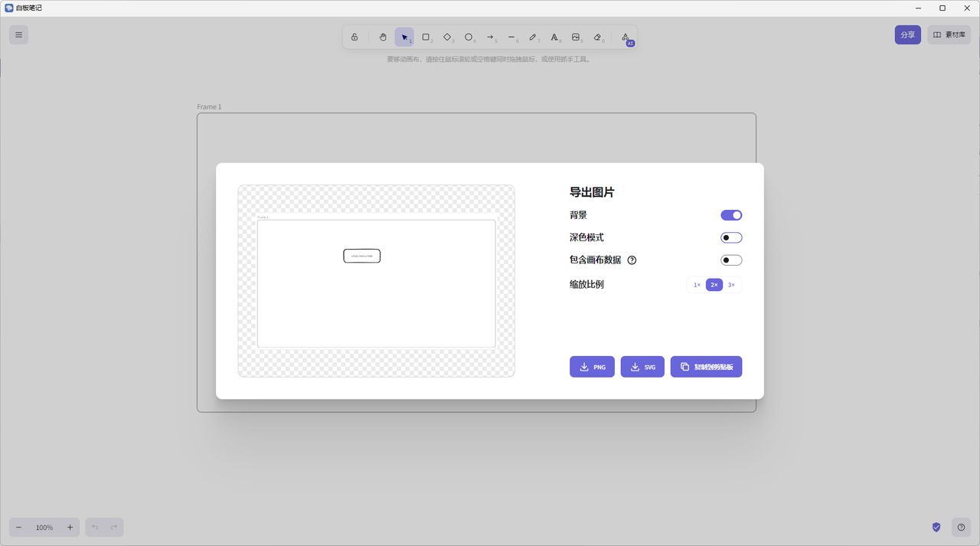Click the SVG export button
The width and height of the screenshot is (980, 546).
[642, 367]
